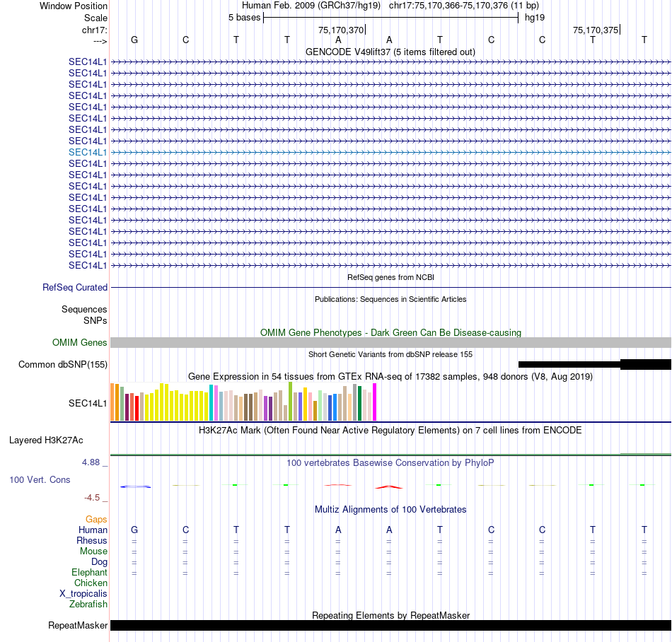Click the cyan bar in GTEx chart
This screenshot has height=642, width=672.
click(211, 402)
